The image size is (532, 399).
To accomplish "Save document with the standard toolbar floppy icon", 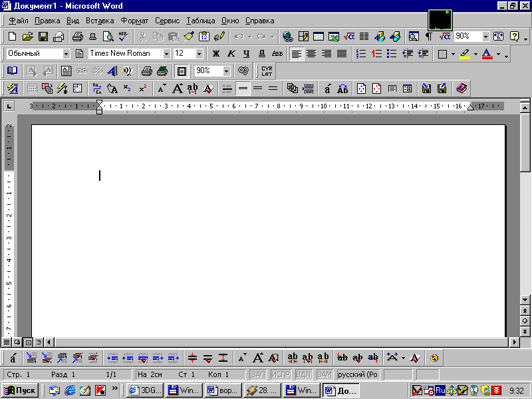I will [x=43, y=37].
